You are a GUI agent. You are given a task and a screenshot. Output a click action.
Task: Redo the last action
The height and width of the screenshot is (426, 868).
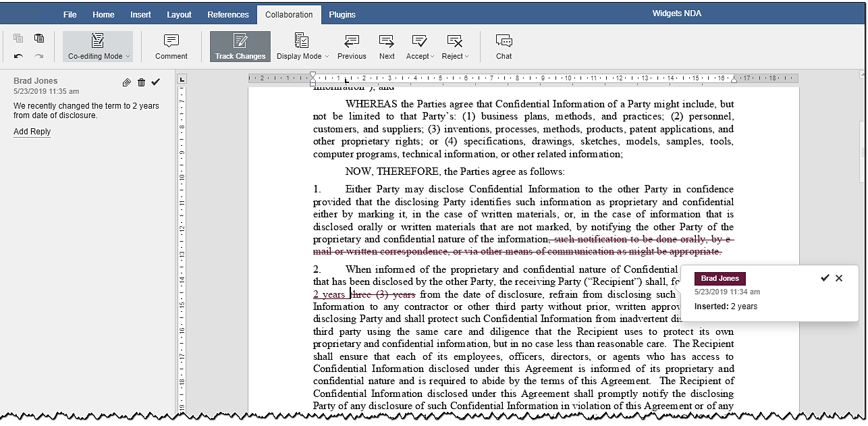(x=39, y=57)
